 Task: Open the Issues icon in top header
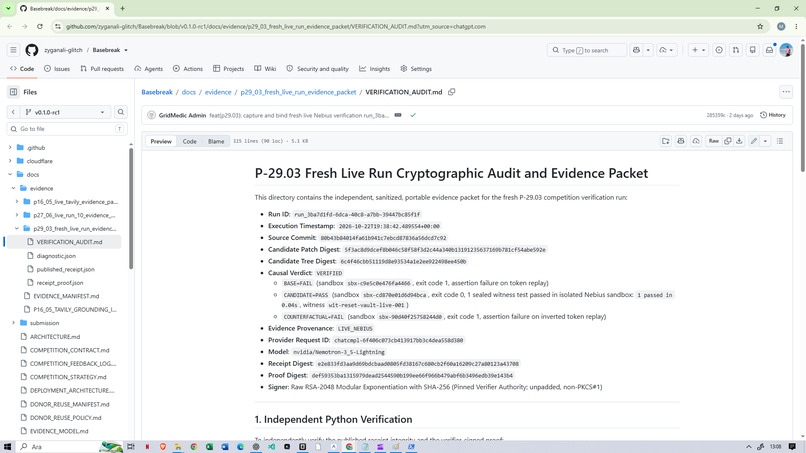click(719, 50)
